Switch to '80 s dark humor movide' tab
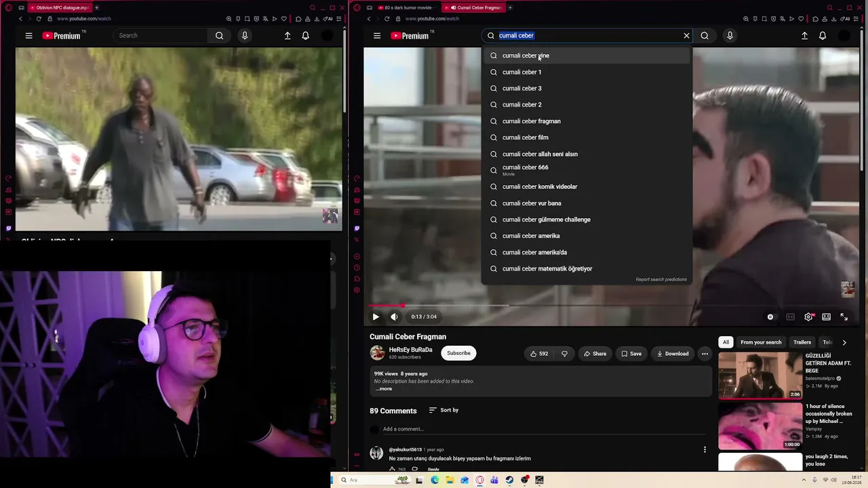The image size is (868, 488). point(406,7)
